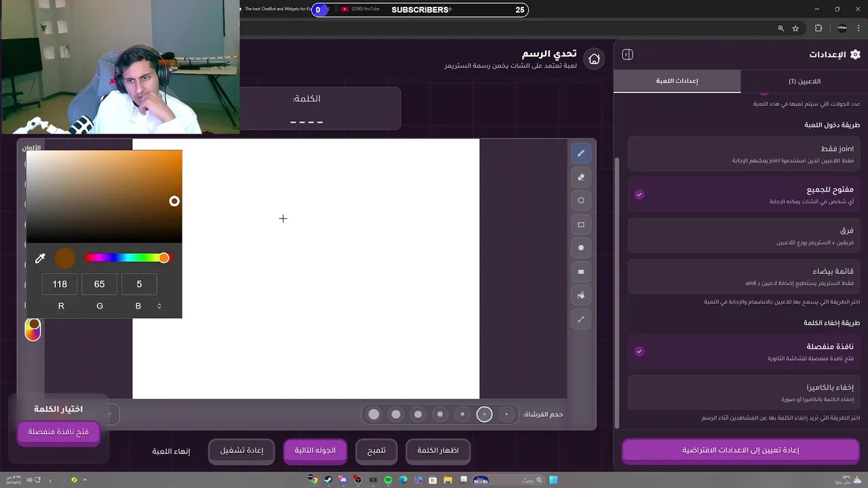Click the إعادة تشغيل restart button
The image size is (868, 488).
pos(241,450)
